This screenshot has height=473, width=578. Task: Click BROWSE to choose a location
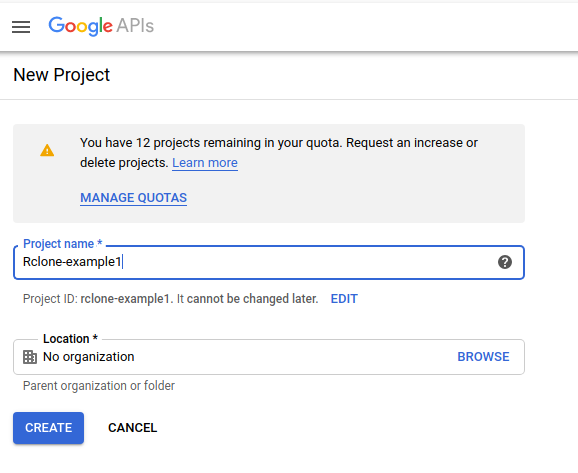pos(483,357)
